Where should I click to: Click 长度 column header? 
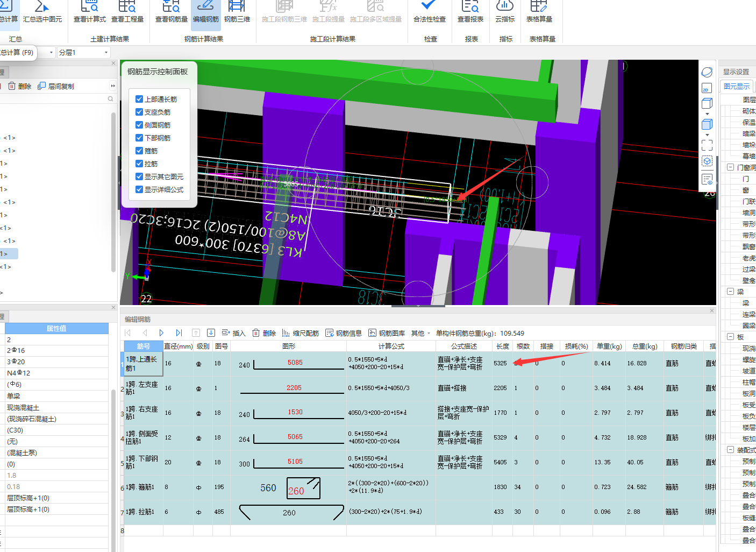click(503, 346)
